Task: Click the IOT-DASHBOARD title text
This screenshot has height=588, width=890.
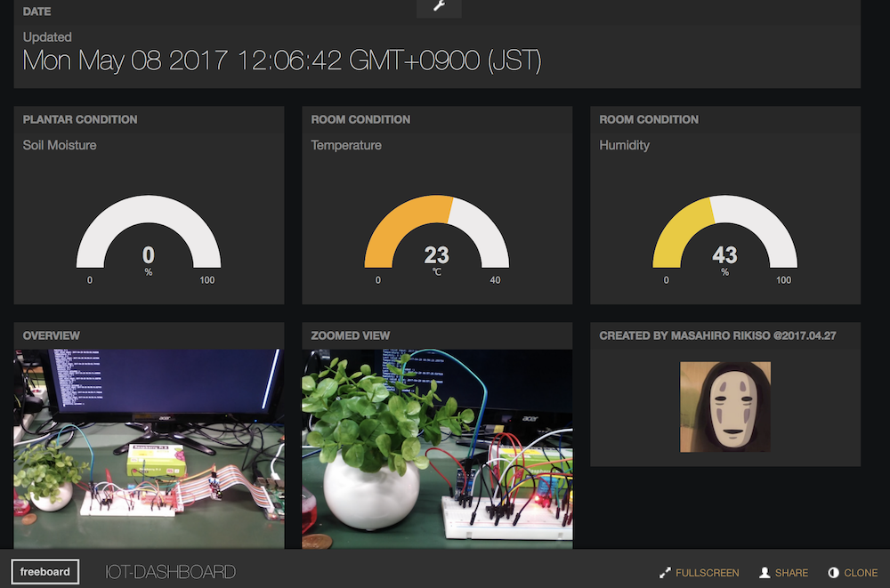Action: pos(170,572)
